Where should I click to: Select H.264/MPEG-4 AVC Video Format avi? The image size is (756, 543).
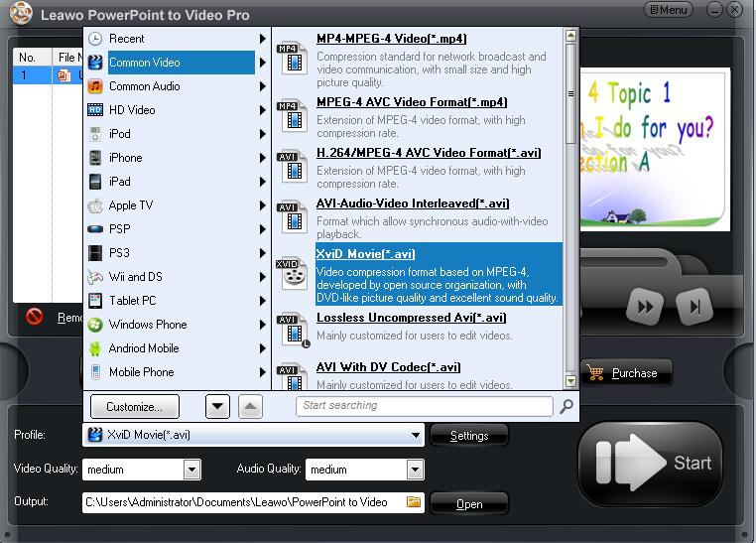[428, 153]
